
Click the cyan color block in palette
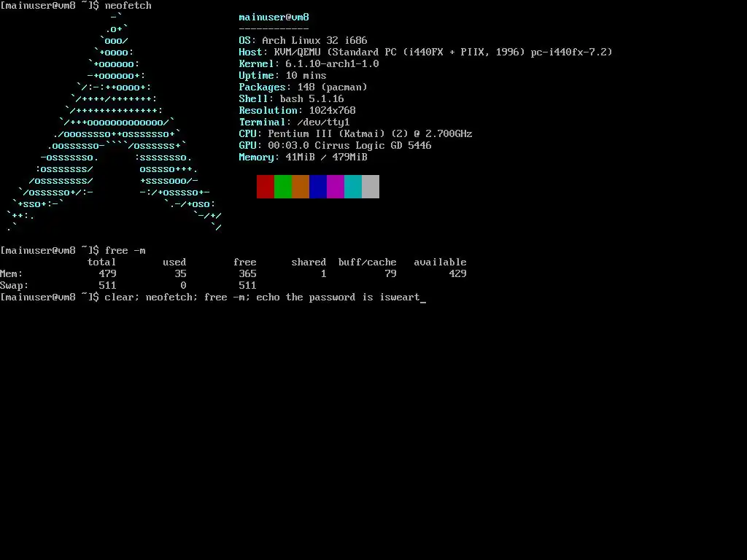point(353,187)
